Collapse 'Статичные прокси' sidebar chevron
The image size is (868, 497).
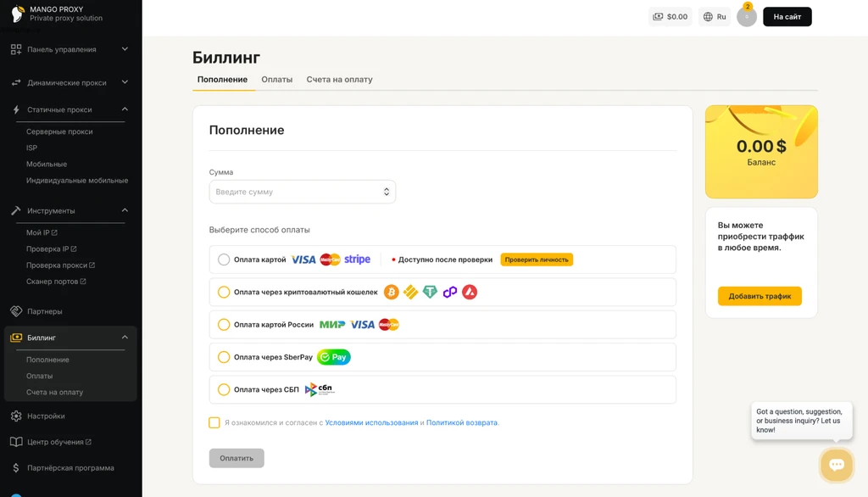click(x=125, y=109)
